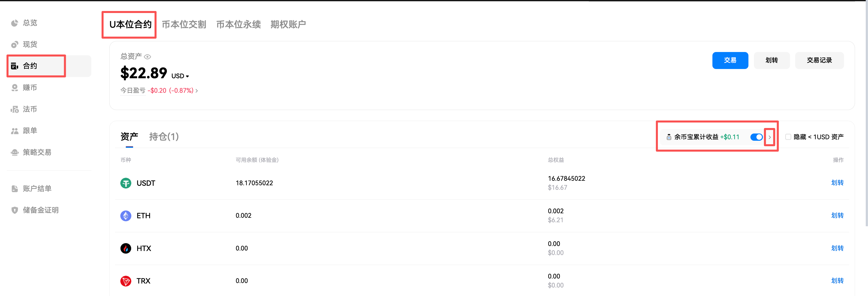Expand today's profit and loss details
The image size is (868, 296).
[197, 90]
